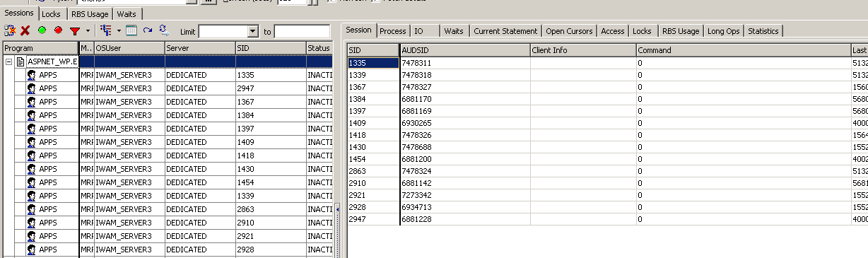Open the RBS Usage tab next to Long Ops
868x258 pixels.
(681, 31)
